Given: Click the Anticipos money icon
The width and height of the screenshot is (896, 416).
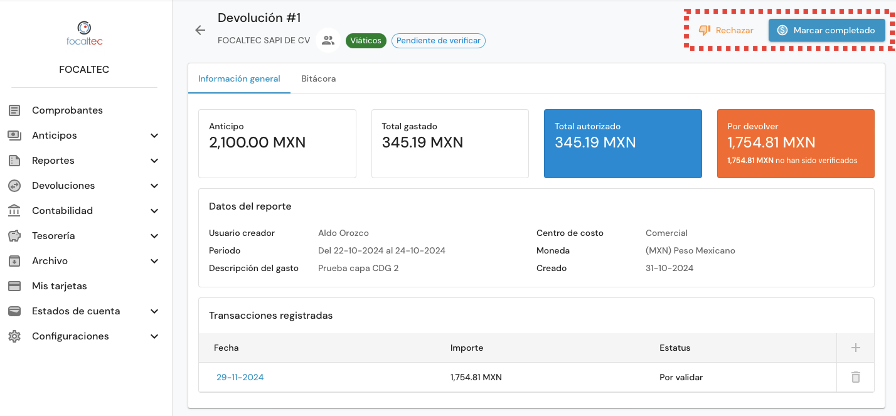Looking at the screenshot, I should [15, 135].
